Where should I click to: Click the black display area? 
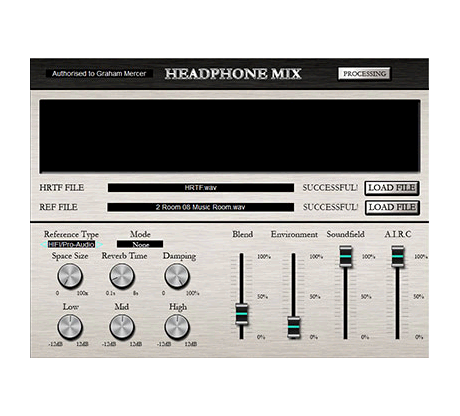pyautogui.click(x=230, y=136)
